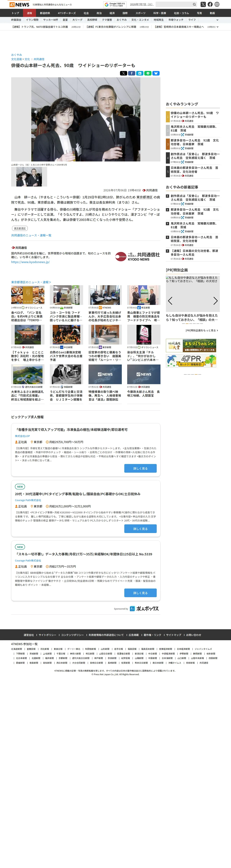Open the 写真 menu item
Viewport: 231px width, 868px height.
(x=199, y=13)
